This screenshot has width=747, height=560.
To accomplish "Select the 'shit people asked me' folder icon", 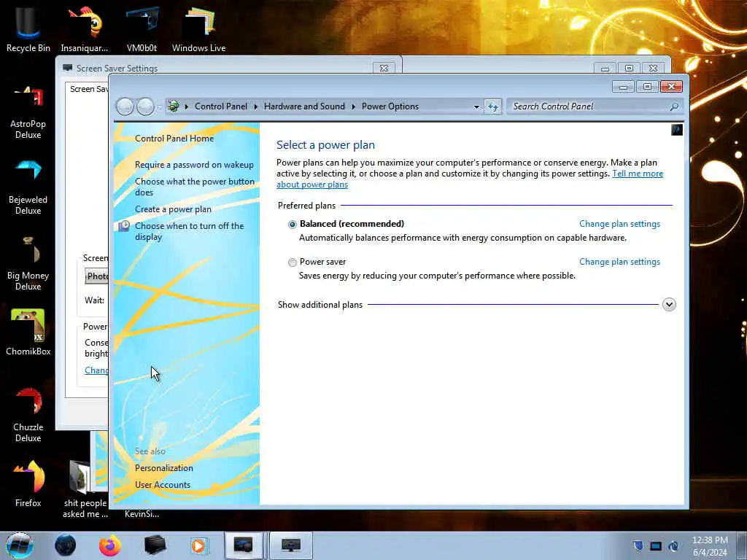I will click(x=85, y=489).
